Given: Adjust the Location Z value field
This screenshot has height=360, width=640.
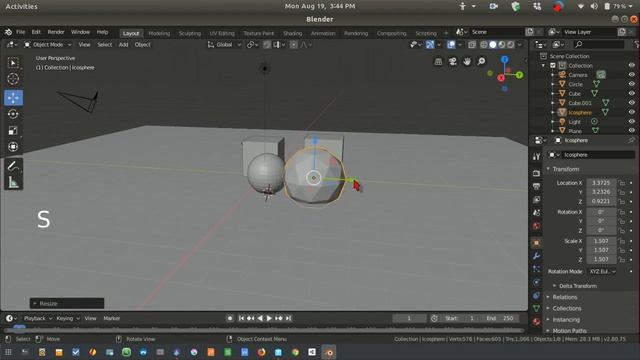Looking at the screenshot, I should pos(601,201).
